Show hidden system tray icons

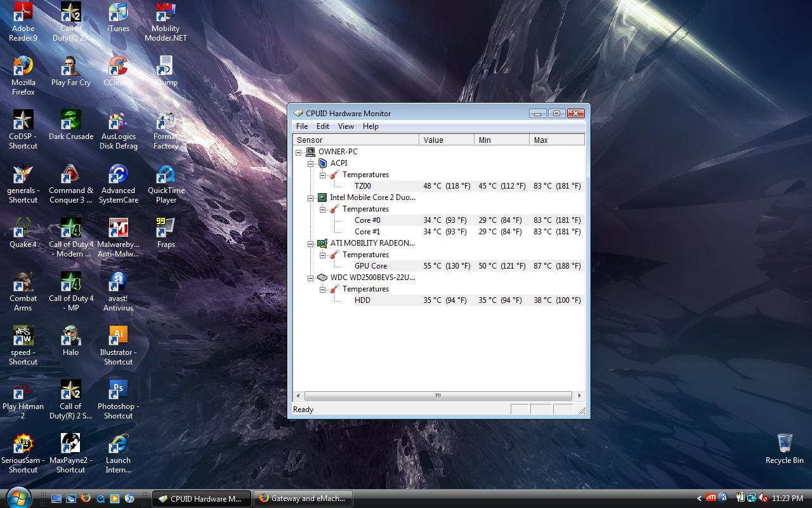tap(699, 498)
